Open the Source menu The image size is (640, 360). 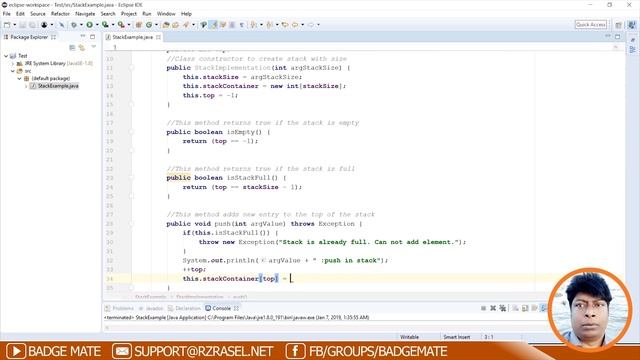[38, 14]
